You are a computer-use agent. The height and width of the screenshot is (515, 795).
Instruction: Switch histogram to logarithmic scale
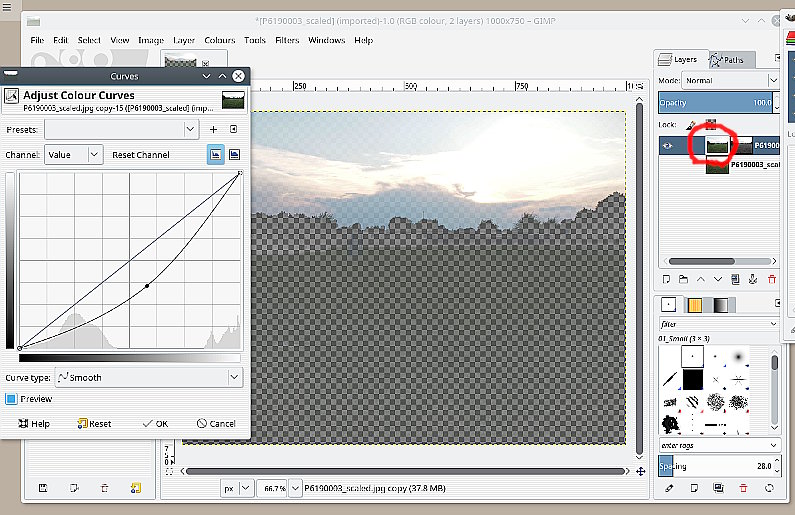point(234,155)
